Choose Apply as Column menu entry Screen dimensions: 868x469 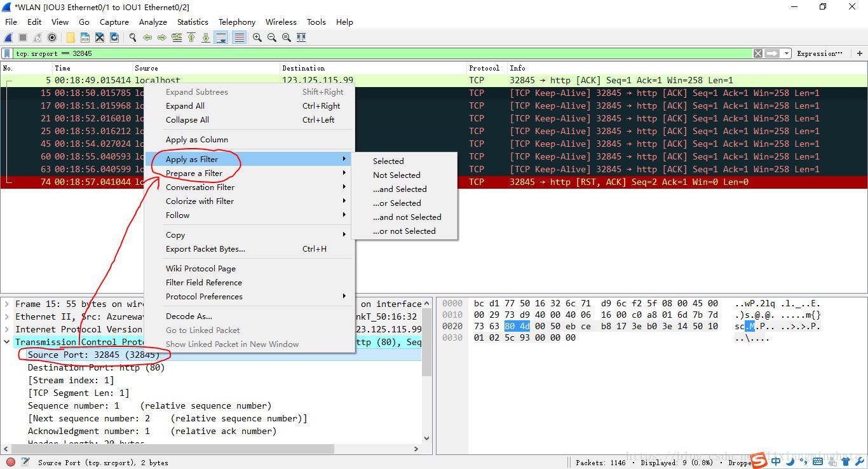point(249,139)
